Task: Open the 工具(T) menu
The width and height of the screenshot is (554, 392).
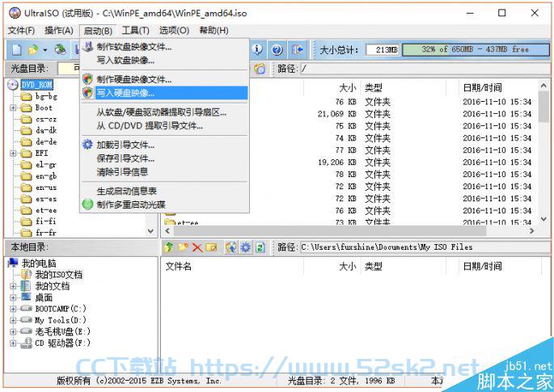Action: tap(135, 31)
